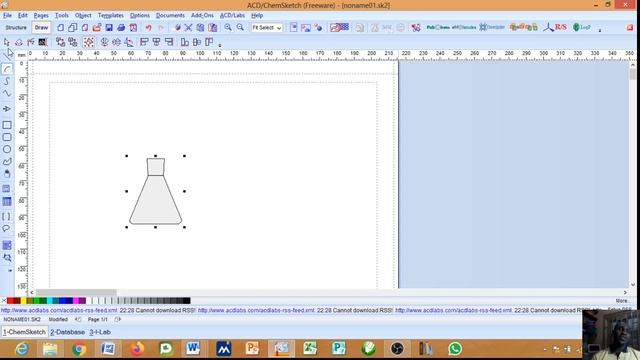640x360 pixels.
Task: Open the Add-Ons menu
Action: [202, 16]
